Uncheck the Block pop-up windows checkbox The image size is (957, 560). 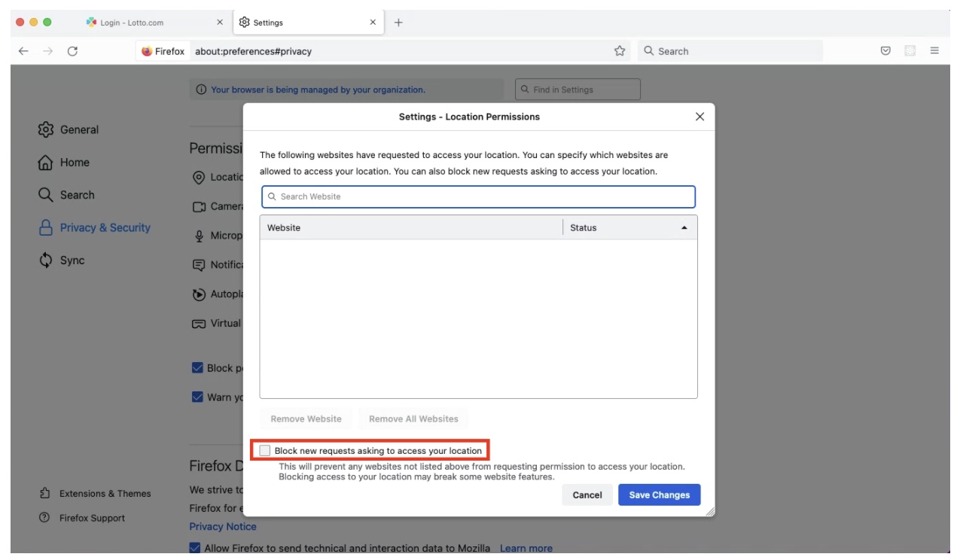coord(197,368)
